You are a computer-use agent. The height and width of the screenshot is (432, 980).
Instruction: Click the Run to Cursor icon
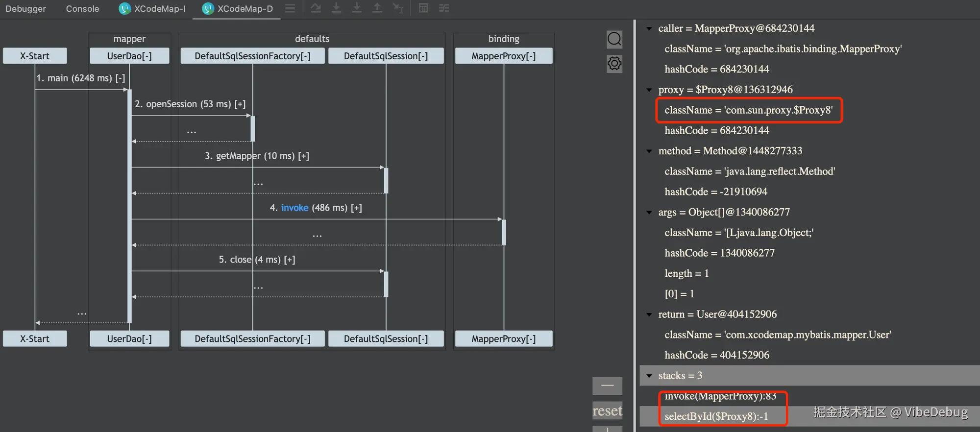[398, 8]
